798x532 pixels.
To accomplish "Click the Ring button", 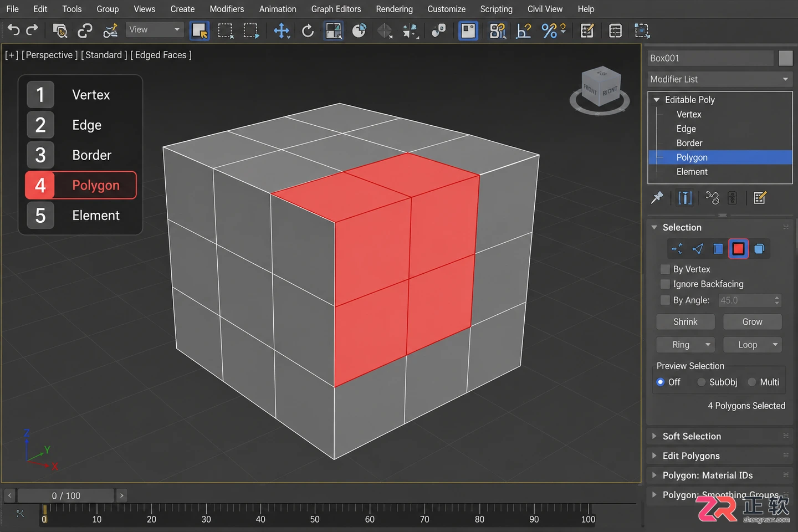I will [686, 345].
